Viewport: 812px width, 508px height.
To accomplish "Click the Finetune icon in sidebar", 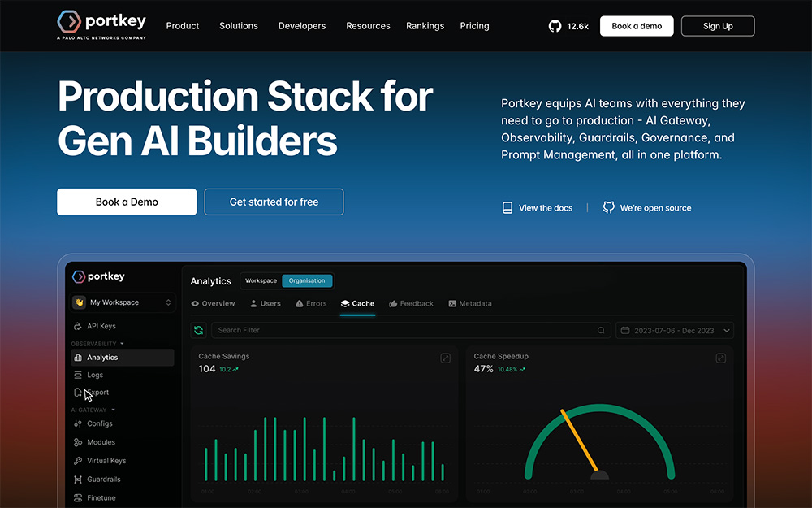I will coord(78,497).
